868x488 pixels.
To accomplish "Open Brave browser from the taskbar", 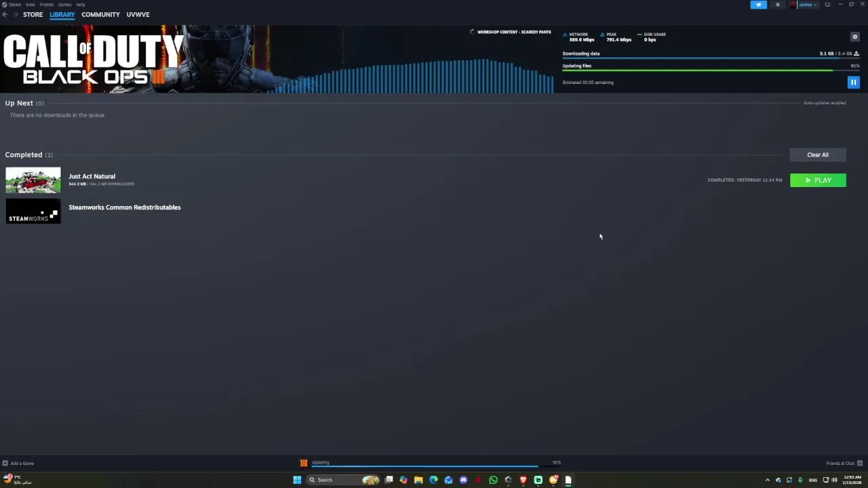I will click(x=523, y=480).
